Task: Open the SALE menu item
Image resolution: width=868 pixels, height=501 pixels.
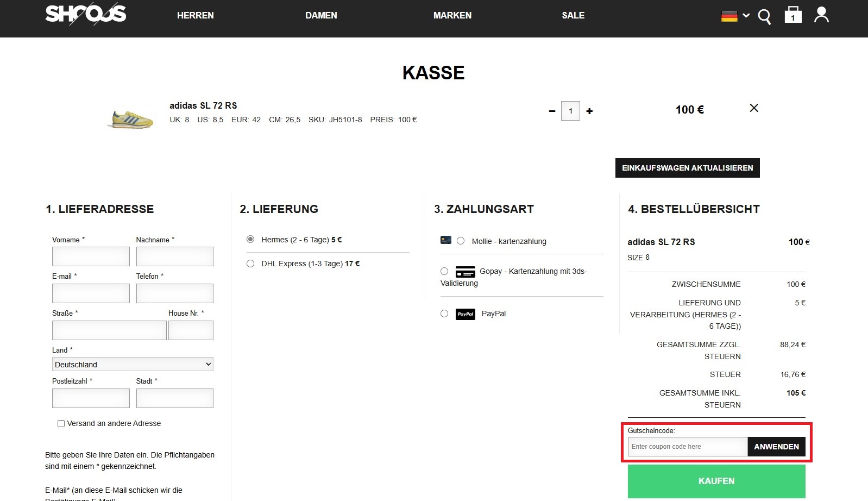Action: click(573, 15)
